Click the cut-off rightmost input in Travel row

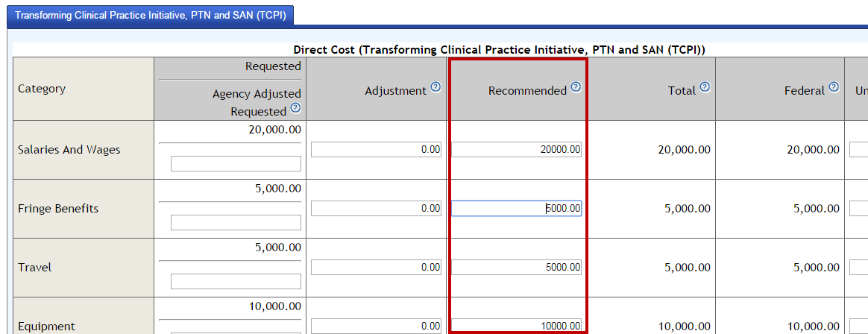[859, 268]
